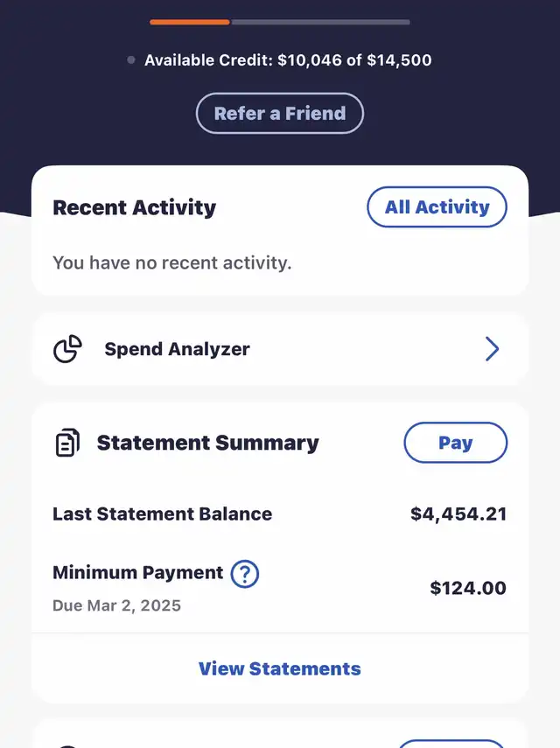This screenshot has width=560, height=748.
Task: Open the Spend Analyzer pie chart icon
Action: pos(67,349)
